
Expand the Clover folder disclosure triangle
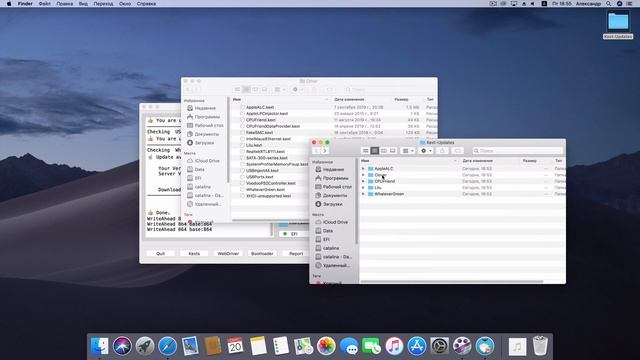coord(363,175)
